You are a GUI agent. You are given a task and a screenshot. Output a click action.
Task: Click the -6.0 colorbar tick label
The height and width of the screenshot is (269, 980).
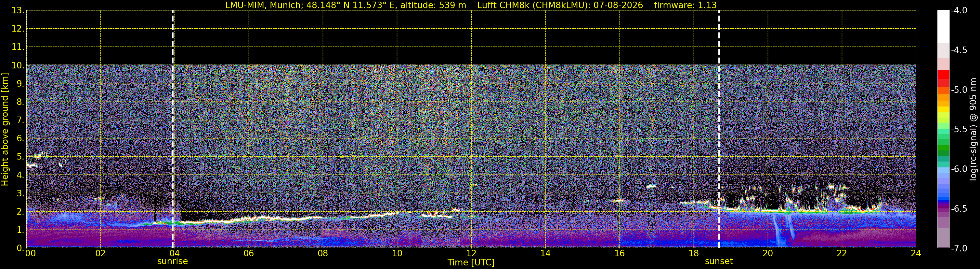959,169
